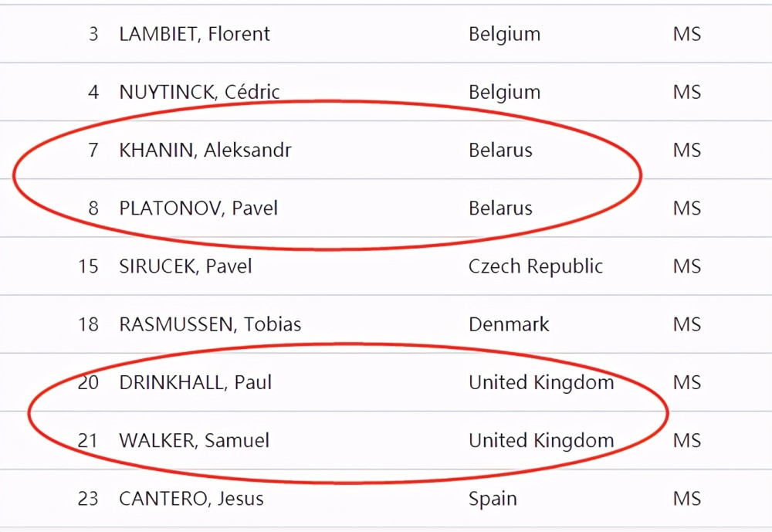The height and width of the screenshot is (532, 772).
Task: Click United Kingdom beside DRINKHALL
Action: click(542, 383)
